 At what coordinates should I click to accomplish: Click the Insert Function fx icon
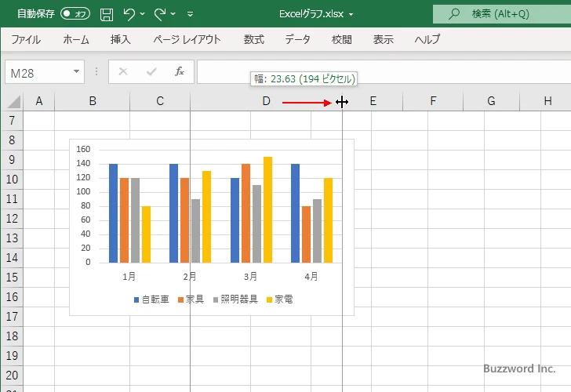click(180, 71)
